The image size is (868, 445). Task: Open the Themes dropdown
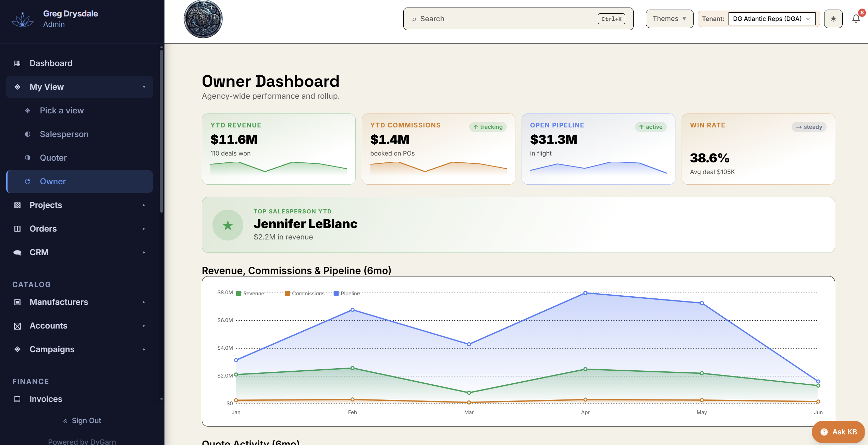[x=670, y=19]
